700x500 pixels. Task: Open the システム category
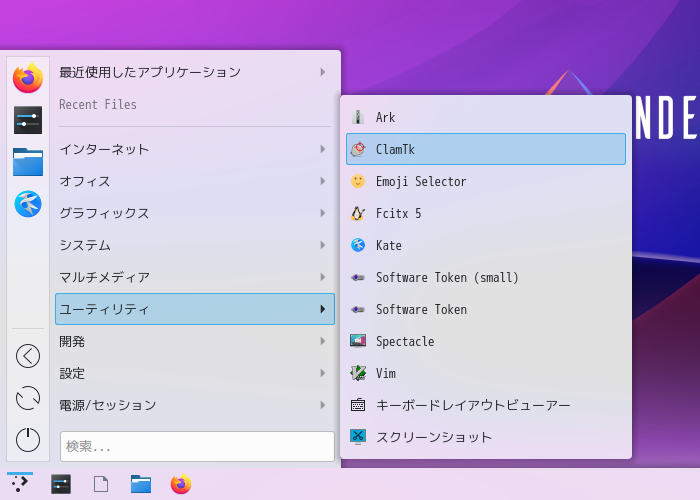(195, 245)
